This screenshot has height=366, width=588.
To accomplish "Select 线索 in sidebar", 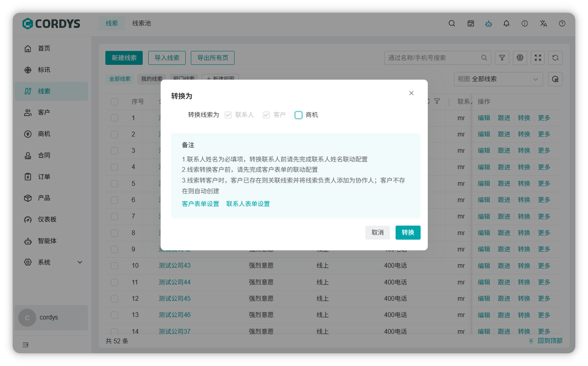I will [51, 91].
